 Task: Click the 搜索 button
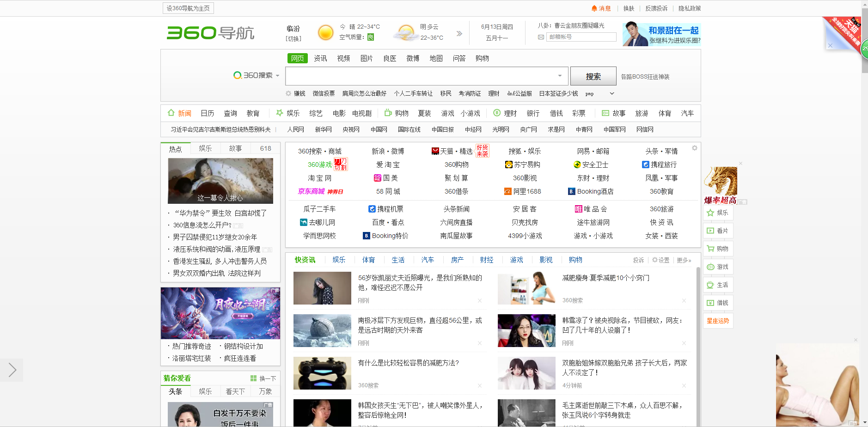click(x=593, y=76)
